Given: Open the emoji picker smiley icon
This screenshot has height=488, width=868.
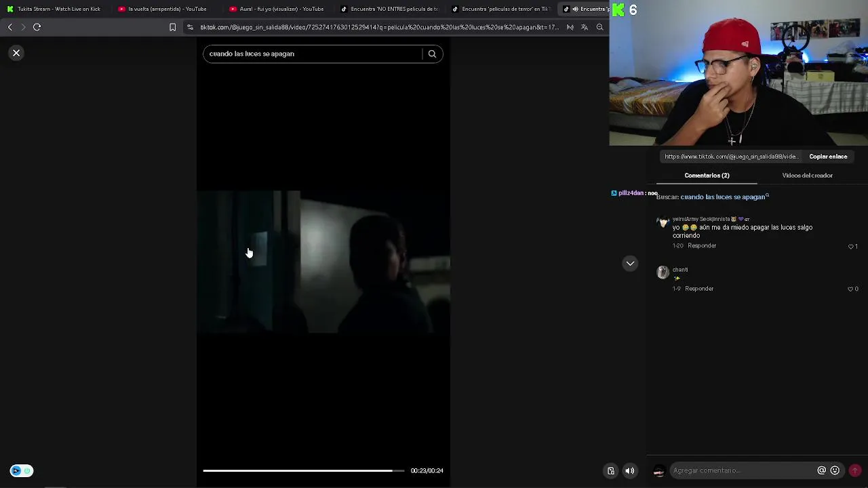Looking at the screenshot, I should pyautogui.click(x=835, y=470).
